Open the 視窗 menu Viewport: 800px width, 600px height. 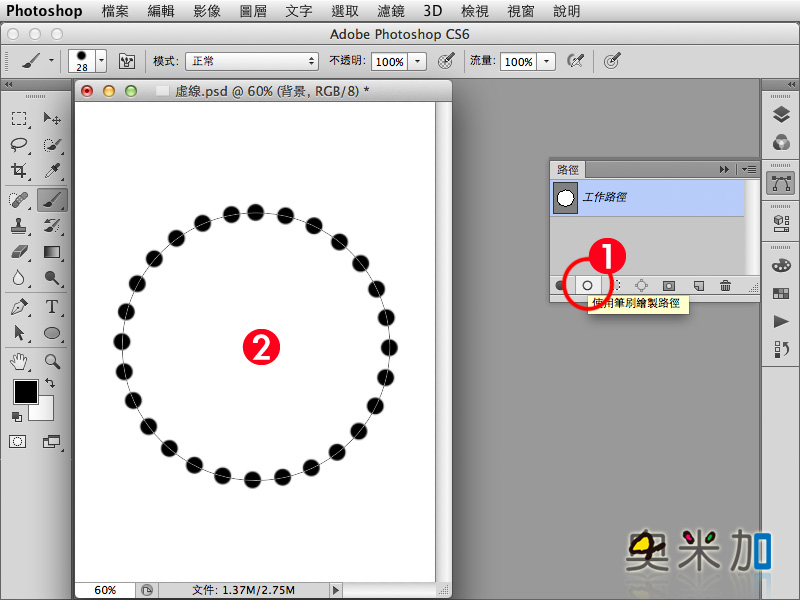point(520,11)
